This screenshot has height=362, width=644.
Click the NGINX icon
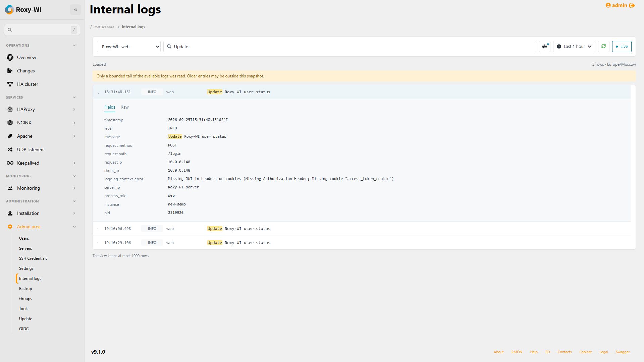click(10, 123)
